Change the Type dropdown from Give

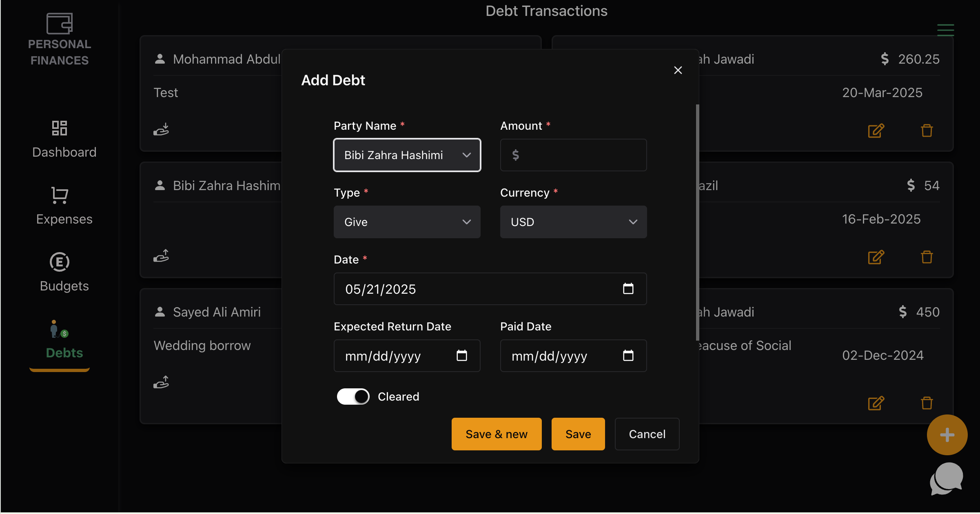coord(407,222)
